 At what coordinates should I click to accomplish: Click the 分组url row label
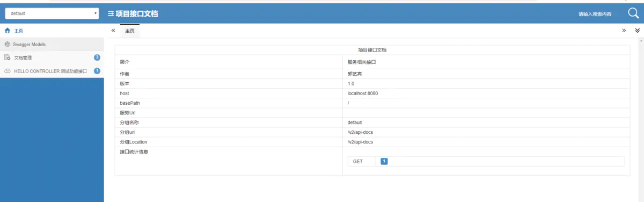tap(128, 132)
